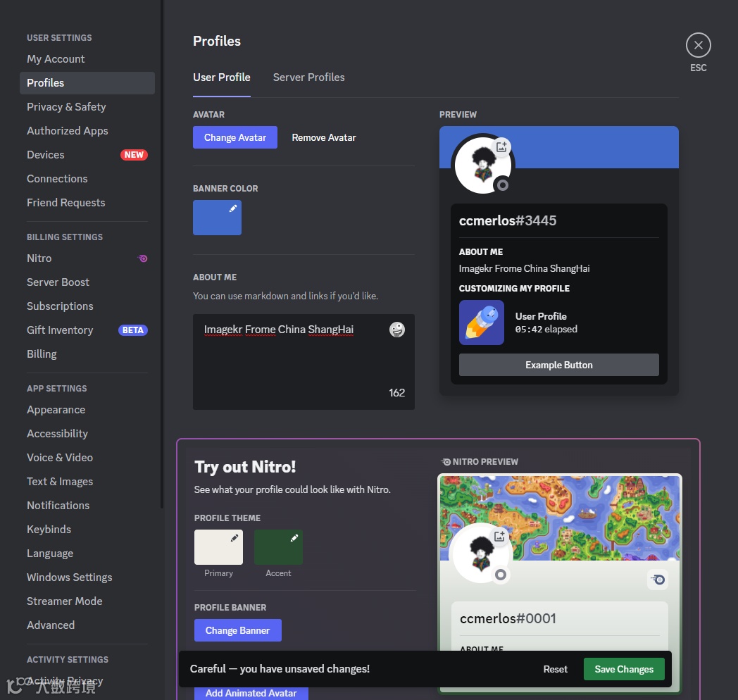The height and width of the screenshot is (700, 738).
Task: Click the preview text 'Imagekr Frome China ShangHai'
Action: coord(524,268)
